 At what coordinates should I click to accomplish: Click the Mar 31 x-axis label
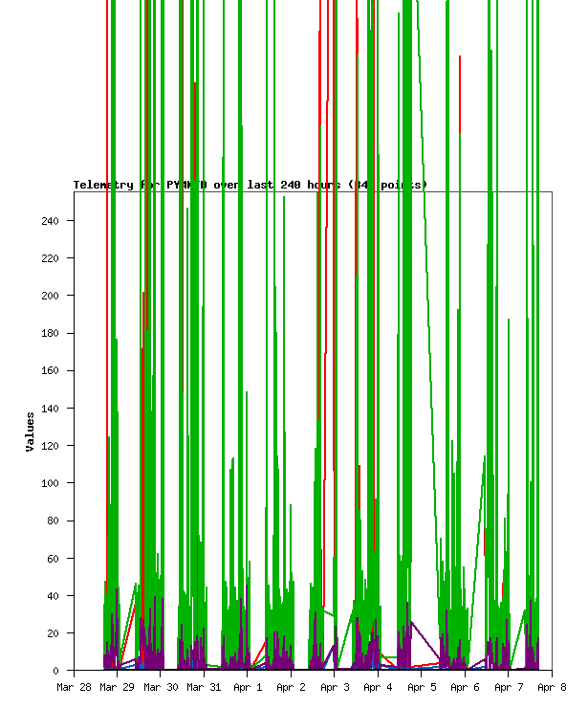pos(204,687)
